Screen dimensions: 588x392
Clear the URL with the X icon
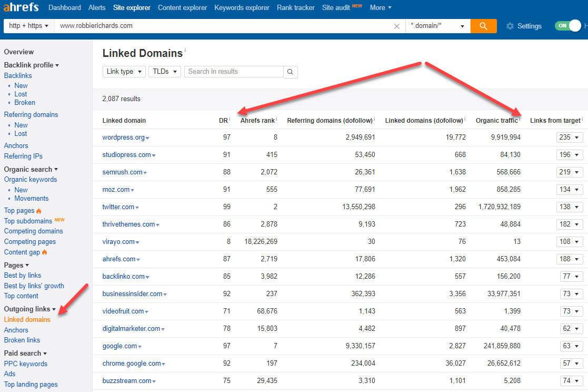pos(397,26)
